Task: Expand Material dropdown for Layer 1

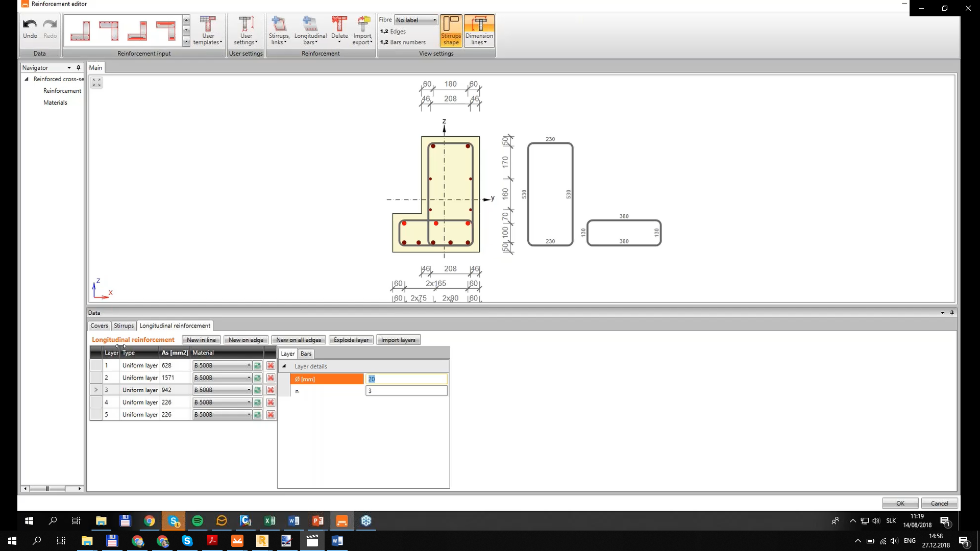Action: 249,365
